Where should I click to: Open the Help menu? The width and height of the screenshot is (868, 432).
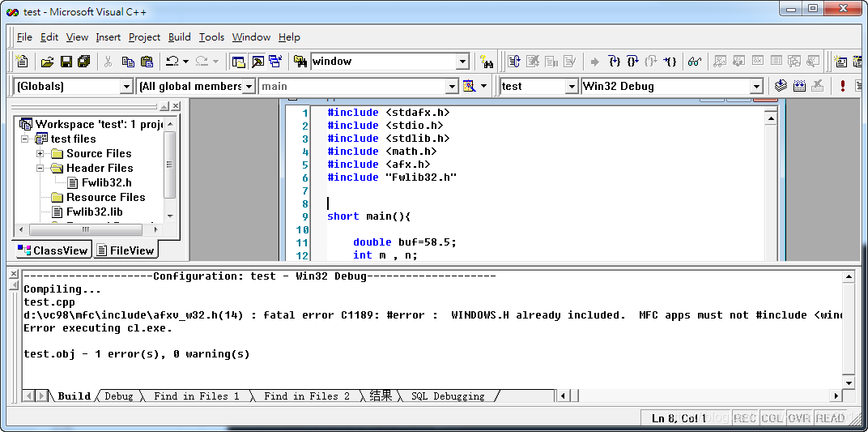[x=289, y=37]
